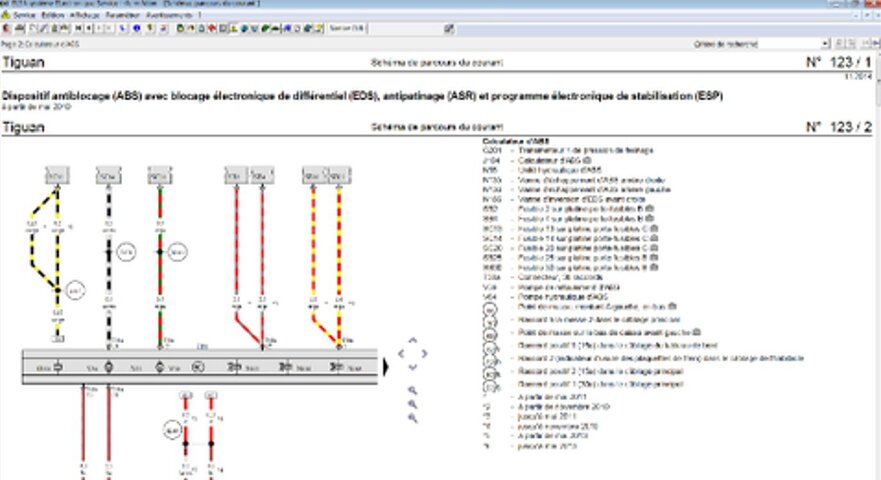
Task: Select legend entry V39 Pompe de refoulement d'ABS
Action: click(x=551, y=287)
